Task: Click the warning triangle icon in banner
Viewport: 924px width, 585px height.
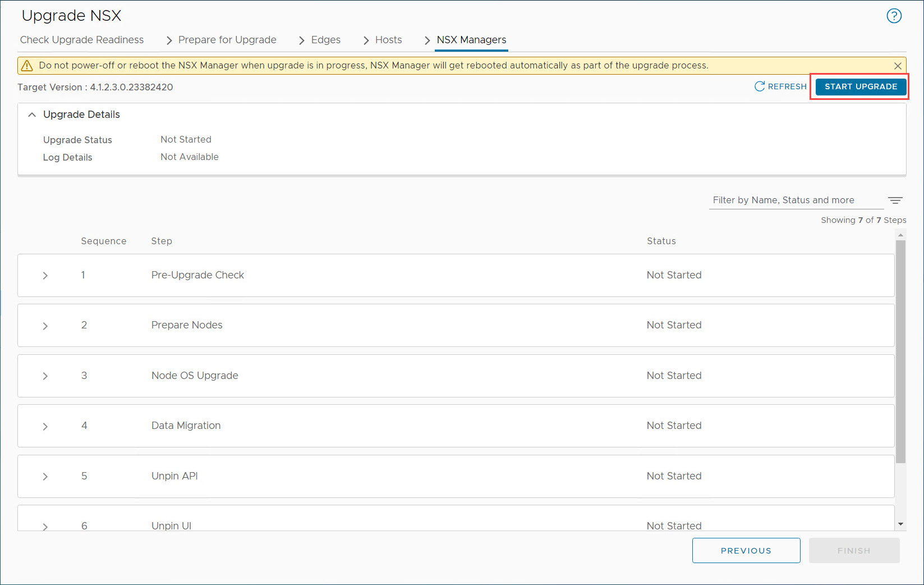Action: coord(27,66)
